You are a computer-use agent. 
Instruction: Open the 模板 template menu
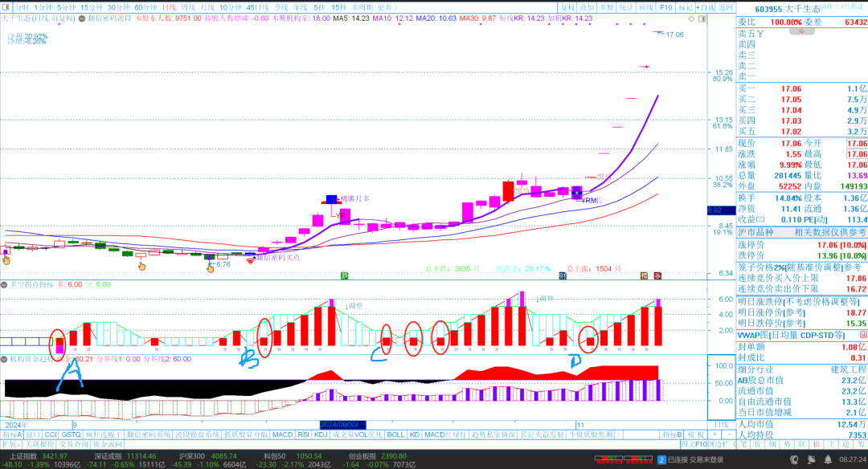pos(697,434)
